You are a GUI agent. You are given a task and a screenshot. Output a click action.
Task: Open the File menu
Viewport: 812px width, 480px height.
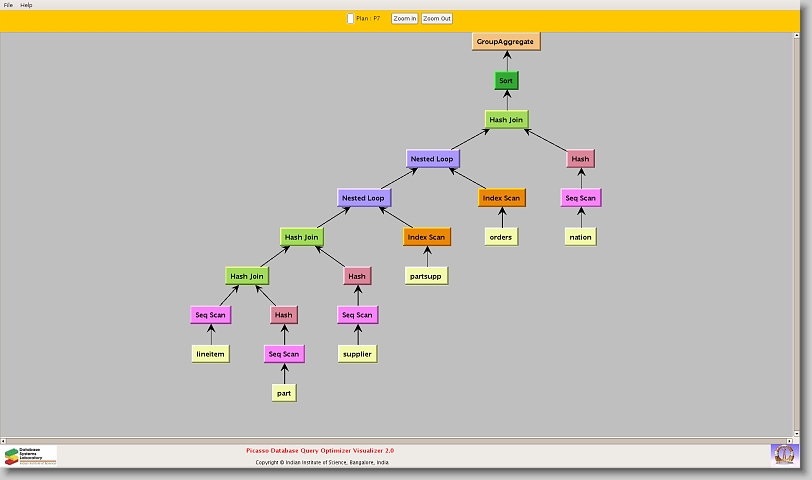pyautogui.click(x=8, y=5)
